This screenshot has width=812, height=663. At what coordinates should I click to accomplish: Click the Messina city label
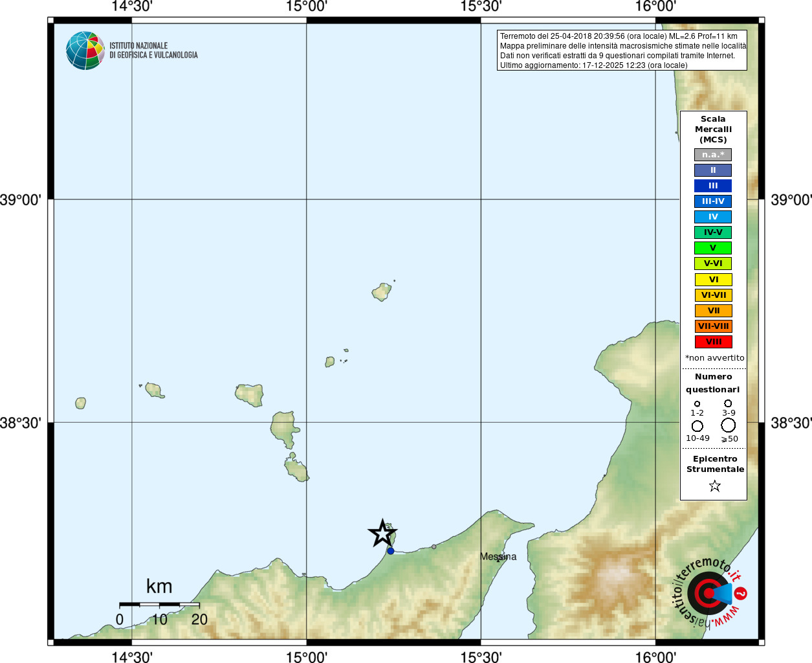tap(498, 557)
